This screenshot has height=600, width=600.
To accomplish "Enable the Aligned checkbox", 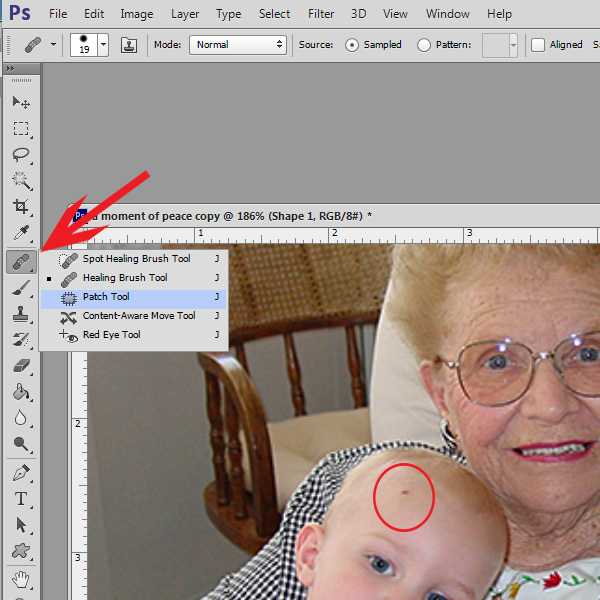I will [538, 45].
